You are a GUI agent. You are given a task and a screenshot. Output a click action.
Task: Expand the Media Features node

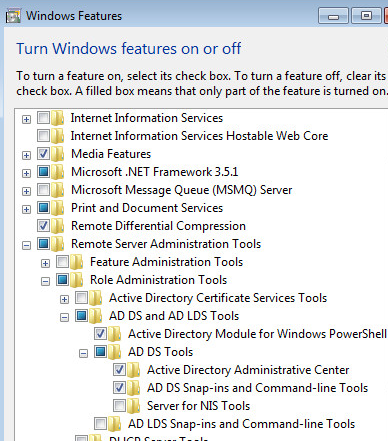(26, 155)
